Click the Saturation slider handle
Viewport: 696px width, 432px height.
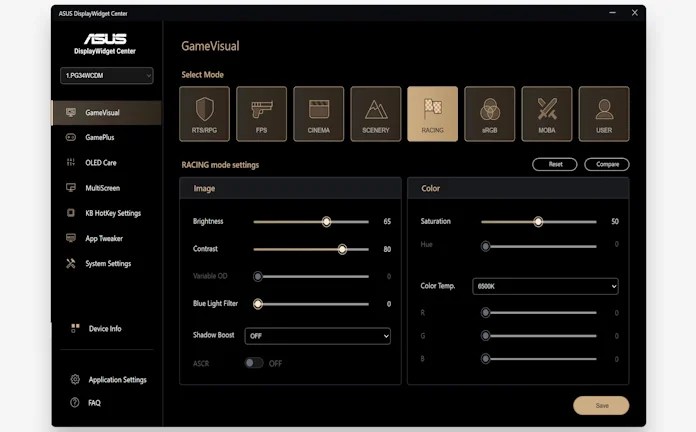tap(538, 222)
